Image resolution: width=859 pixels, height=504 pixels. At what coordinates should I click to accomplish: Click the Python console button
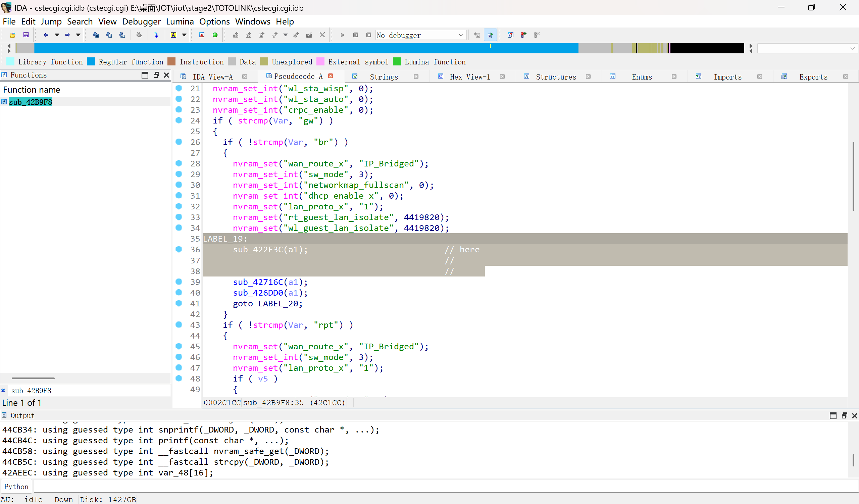(16, 487)
